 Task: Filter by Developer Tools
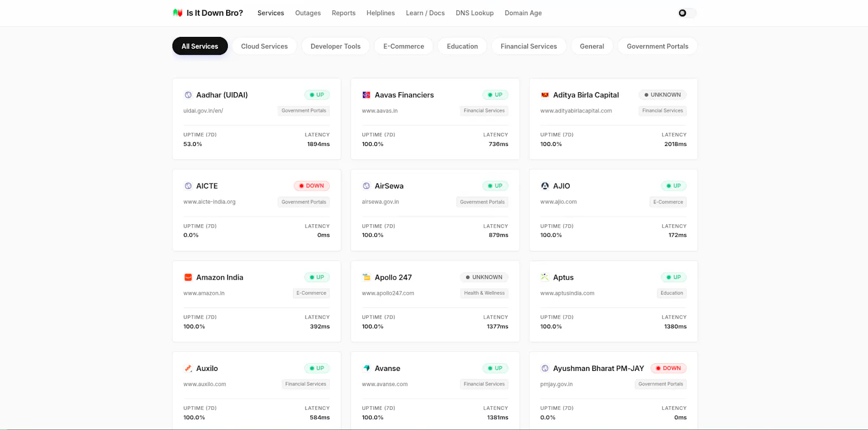pyautogui.click(x=335, y=46)
